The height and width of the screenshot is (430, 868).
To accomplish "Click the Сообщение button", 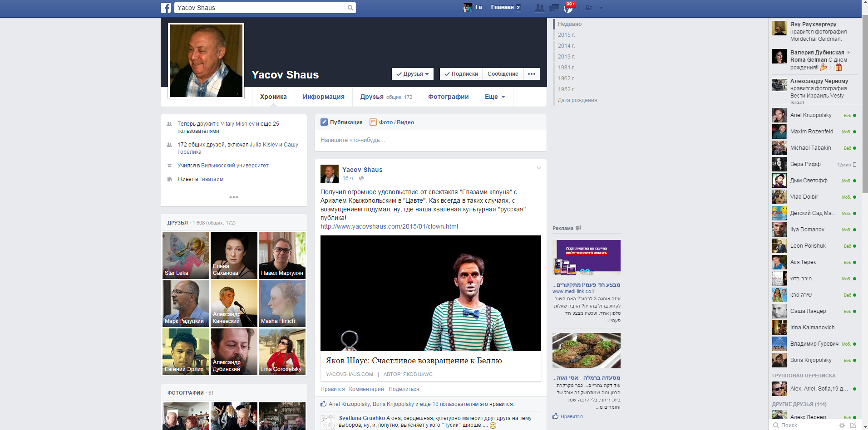I will point(503,74).
